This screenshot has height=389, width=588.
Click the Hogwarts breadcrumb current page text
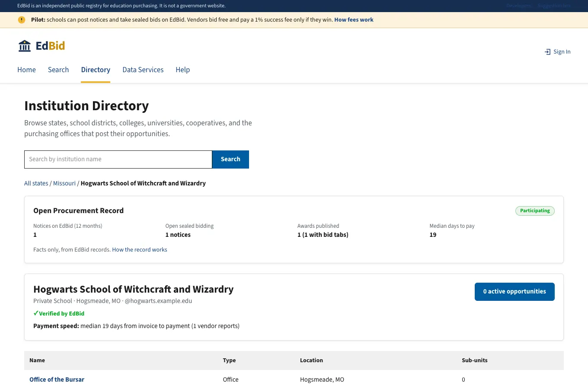point(143,183)
